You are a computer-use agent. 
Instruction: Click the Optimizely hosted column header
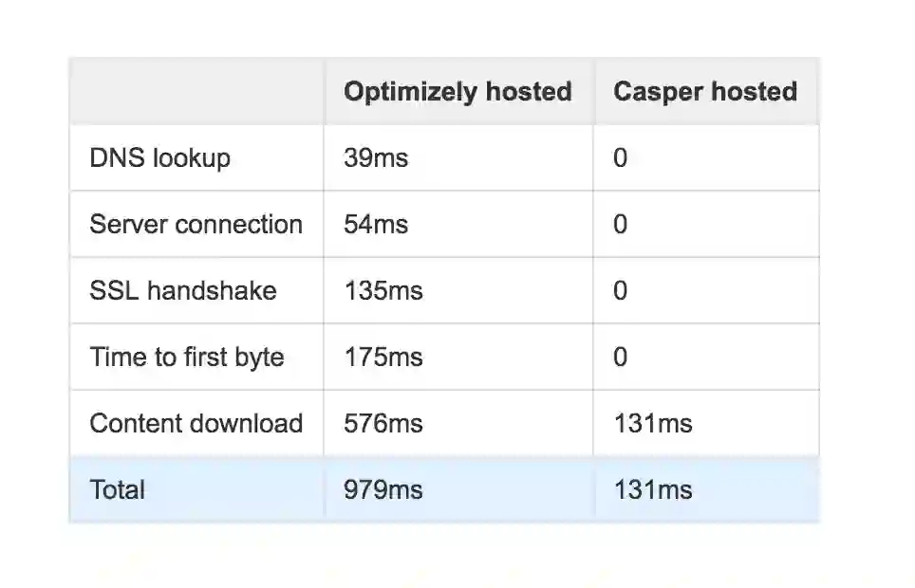coord(457,92)
